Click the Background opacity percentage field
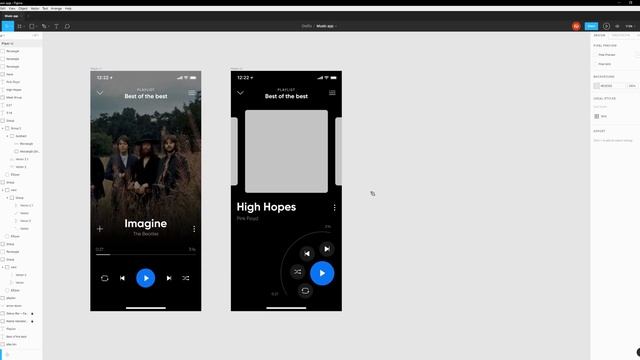 point(632,86)
